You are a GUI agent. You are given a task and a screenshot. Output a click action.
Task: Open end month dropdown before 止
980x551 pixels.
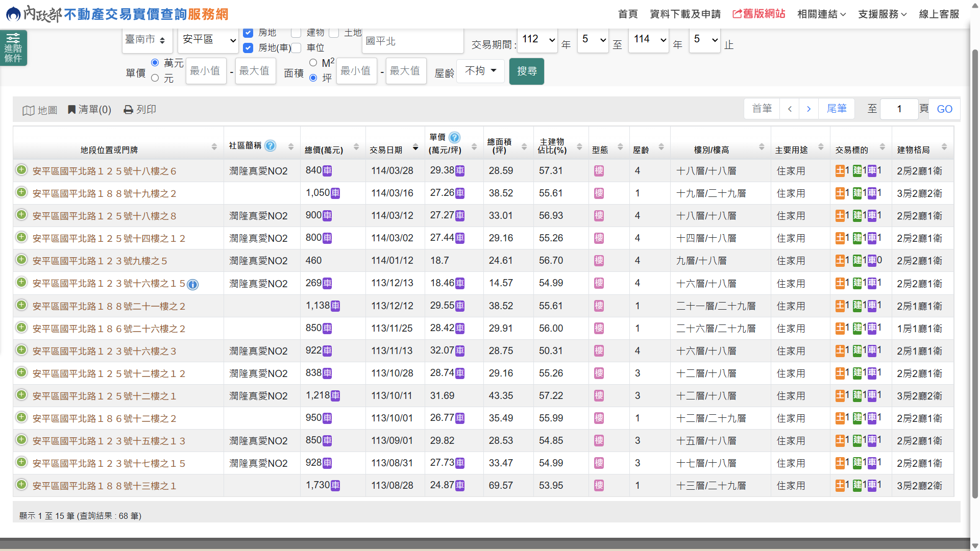704,40
